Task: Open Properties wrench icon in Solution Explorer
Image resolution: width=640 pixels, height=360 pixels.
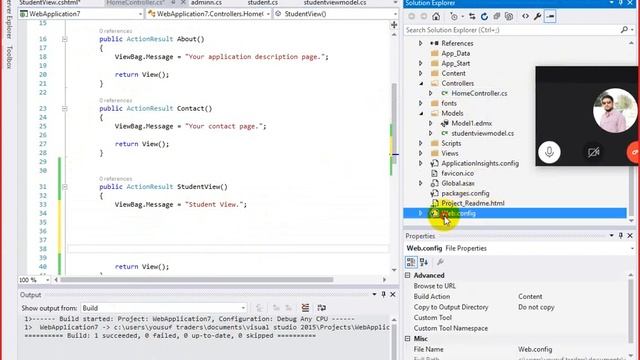Action: click(x=538, y=16)
